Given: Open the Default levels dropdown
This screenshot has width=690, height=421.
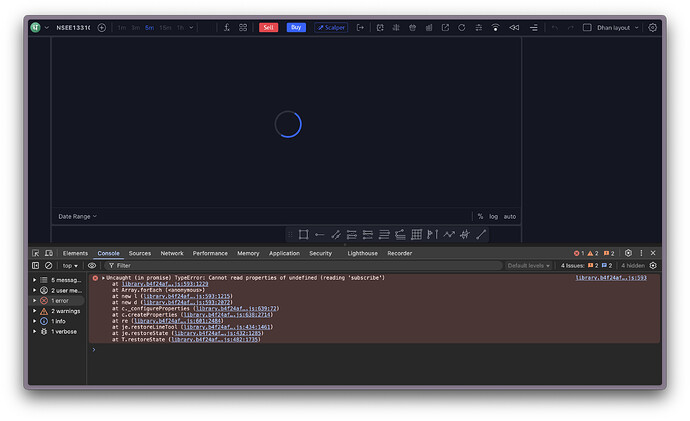Looking at the screenshot, I should coord(529,266).
